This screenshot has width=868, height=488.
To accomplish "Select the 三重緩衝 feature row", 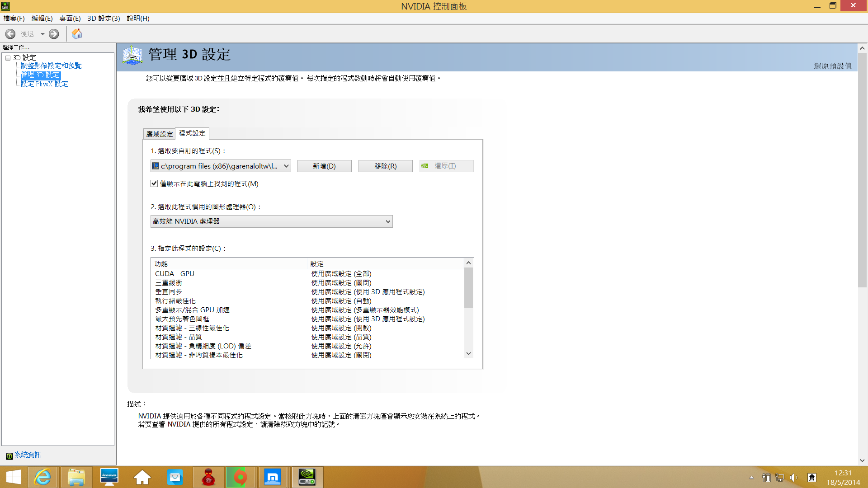I will click(307, 283).
